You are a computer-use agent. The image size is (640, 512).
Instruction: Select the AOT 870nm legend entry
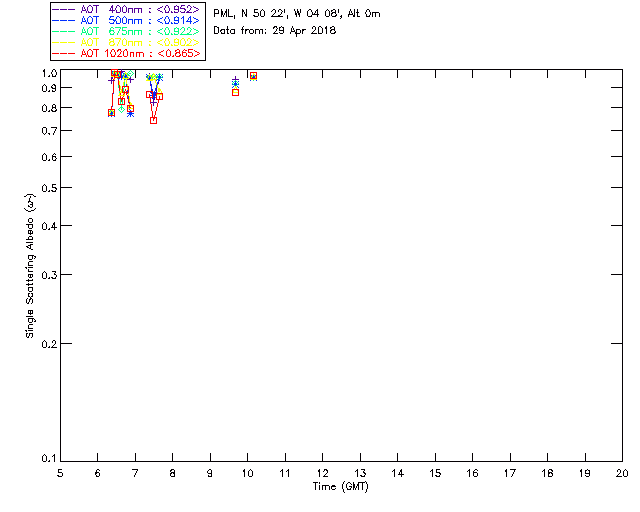click(x=126, y=42)
